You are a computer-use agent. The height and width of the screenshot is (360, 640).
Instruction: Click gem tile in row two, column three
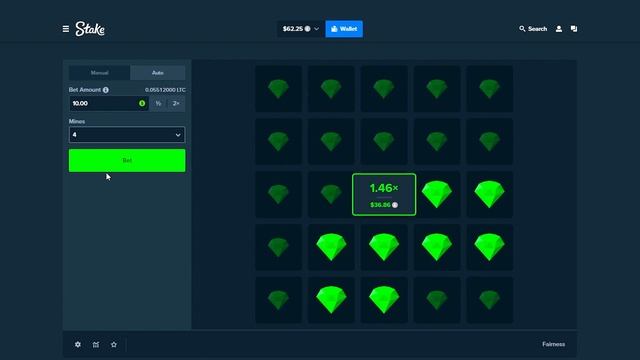[x=384, y=141]
